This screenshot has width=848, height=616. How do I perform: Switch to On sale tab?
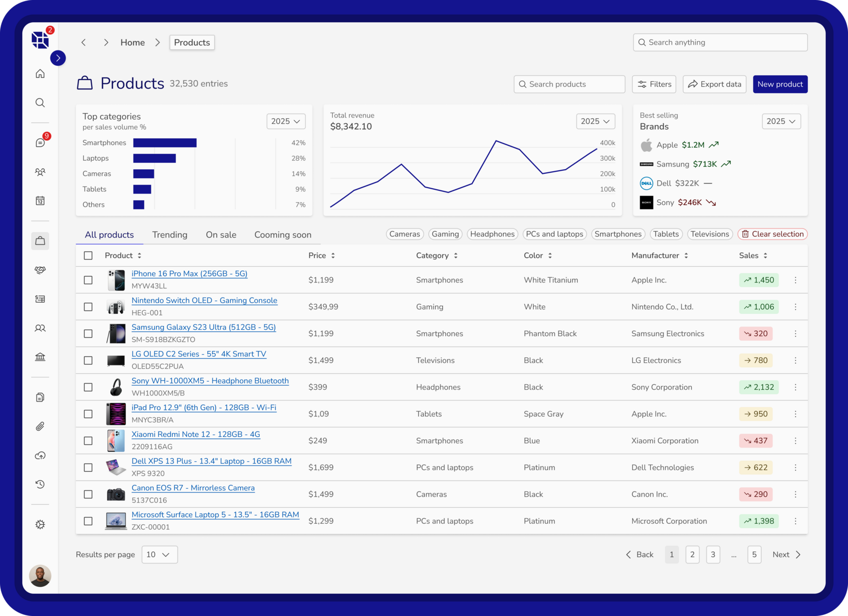(221, 235)
